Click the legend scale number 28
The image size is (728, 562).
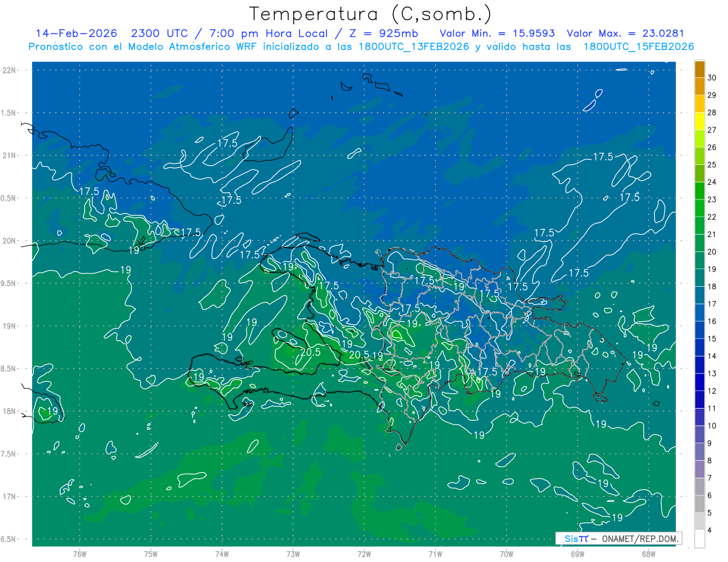(x=713, y=112)
